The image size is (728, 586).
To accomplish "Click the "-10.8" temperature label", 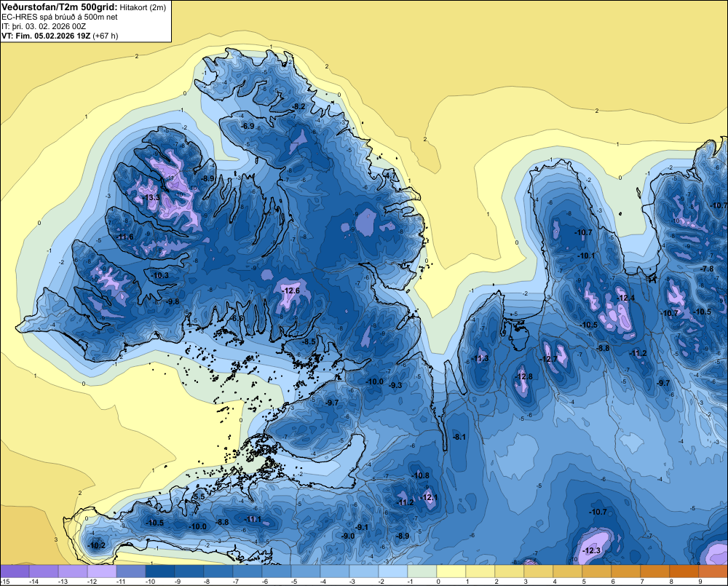I will pos(421,475).
